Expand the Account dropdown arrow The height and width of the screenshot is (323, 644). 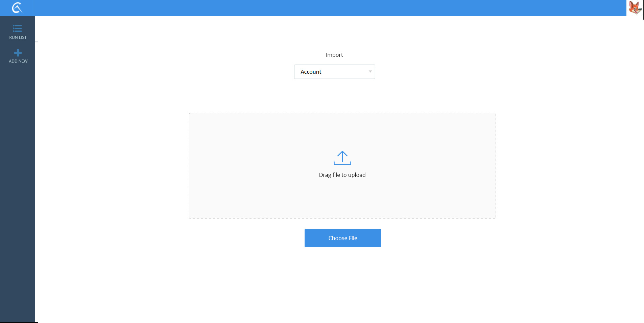pyautogui.click(x=370, y=72)
